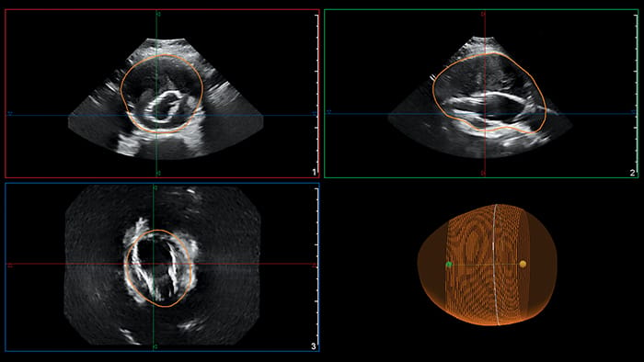Click the panel number label "1"
This screenshot has width=644, height=362.
(x=315, y=172)
